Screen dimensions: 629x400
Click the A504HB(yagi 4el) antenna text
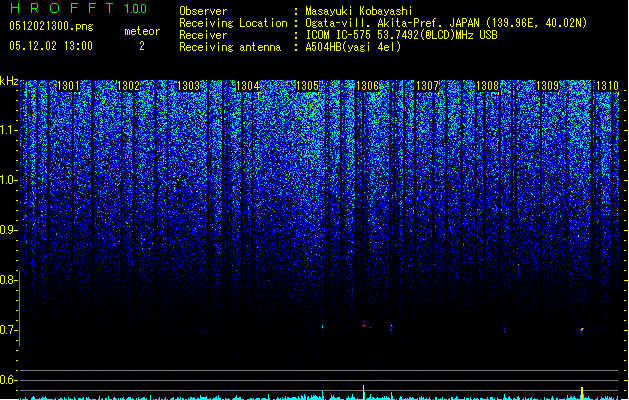click(x=353, y=47)
